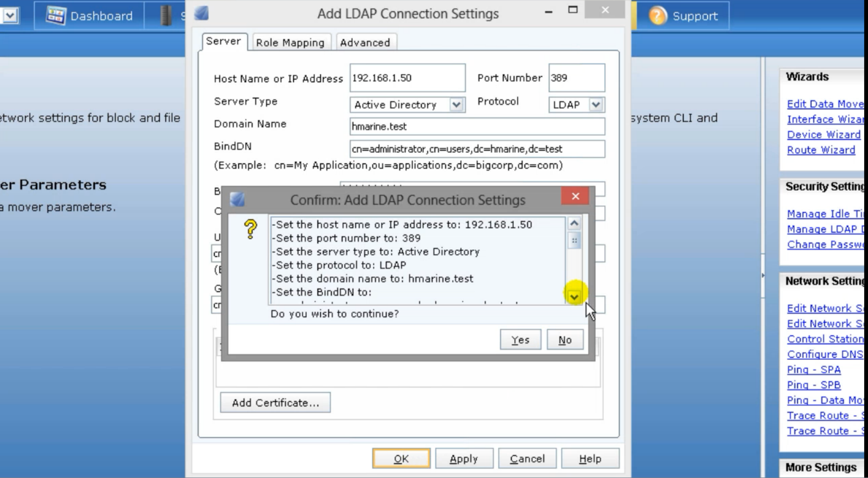868x478 pixels.
Task: Click the Support toolbar button label
Action: point(695,16)
